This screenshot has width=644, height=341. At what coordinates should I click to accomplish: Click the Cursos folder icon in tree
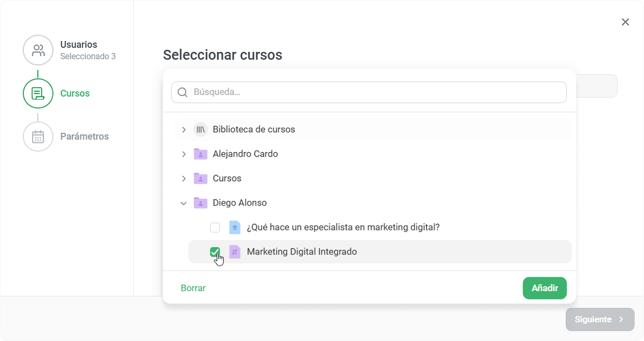click(200, 178)
